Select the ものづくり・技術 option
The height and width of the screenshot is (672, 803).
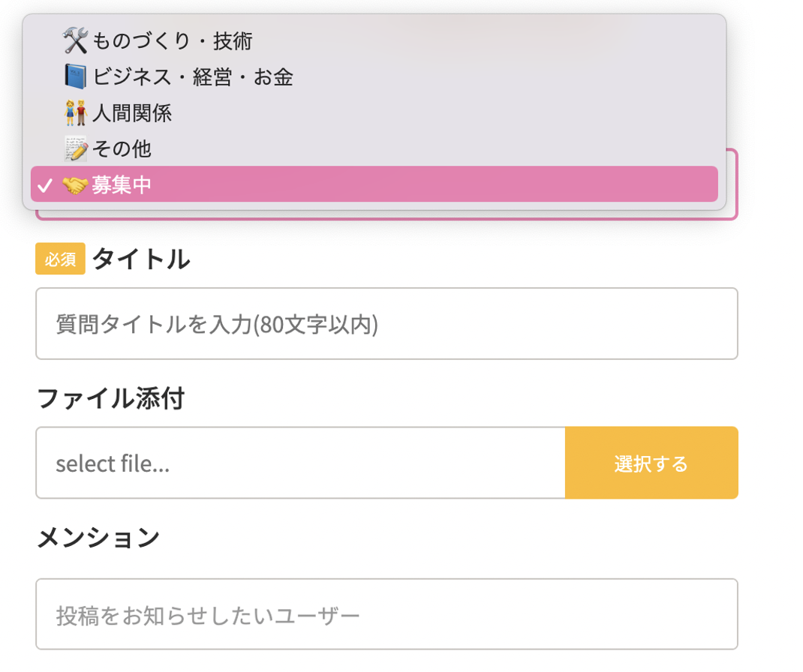172,40
